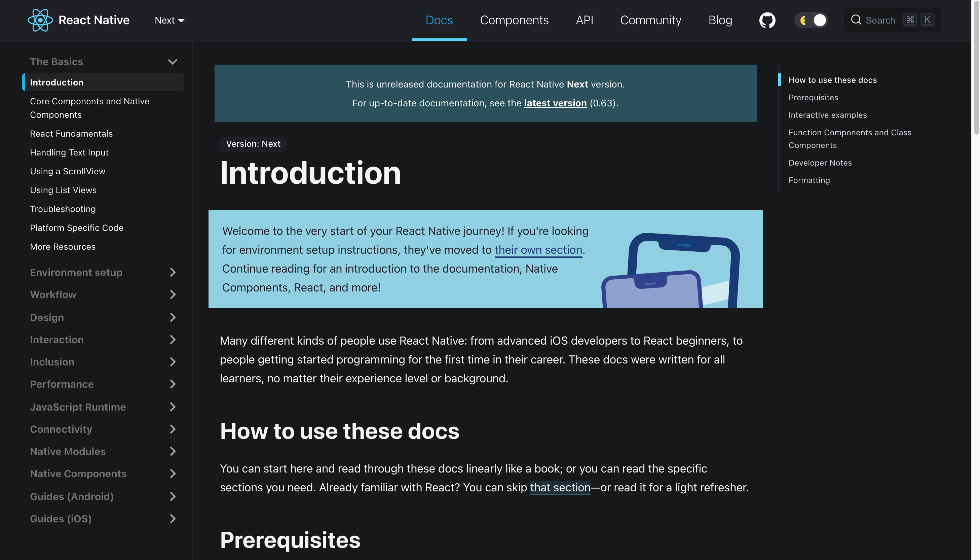Collapse The Basics sidebar section
The width and height of the screenshot is (980, 560).
172,62
